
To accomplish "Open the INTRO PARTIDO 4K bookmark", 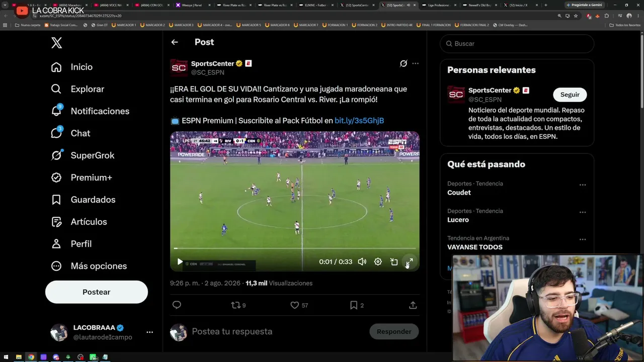I will (397, 25).
